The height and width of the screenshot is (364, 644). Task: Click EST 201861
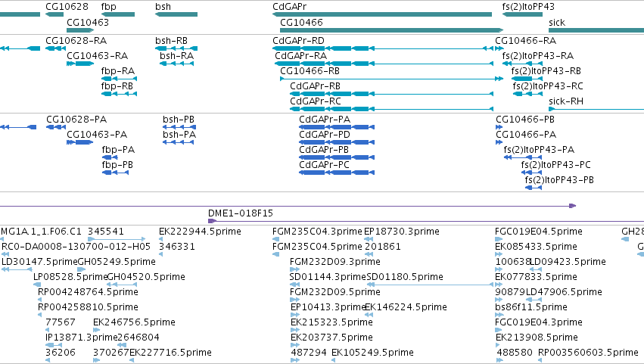click(382, 247)
